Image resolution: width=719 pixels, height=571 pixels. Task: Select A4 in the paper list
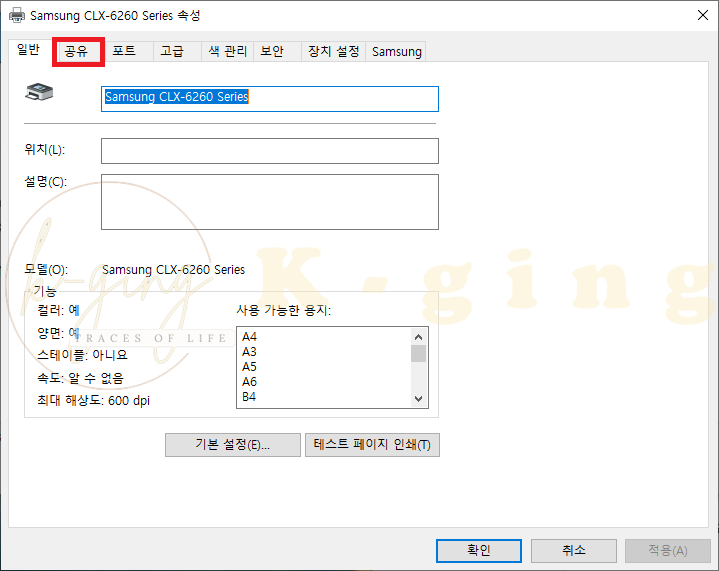[x=249, y=337]
